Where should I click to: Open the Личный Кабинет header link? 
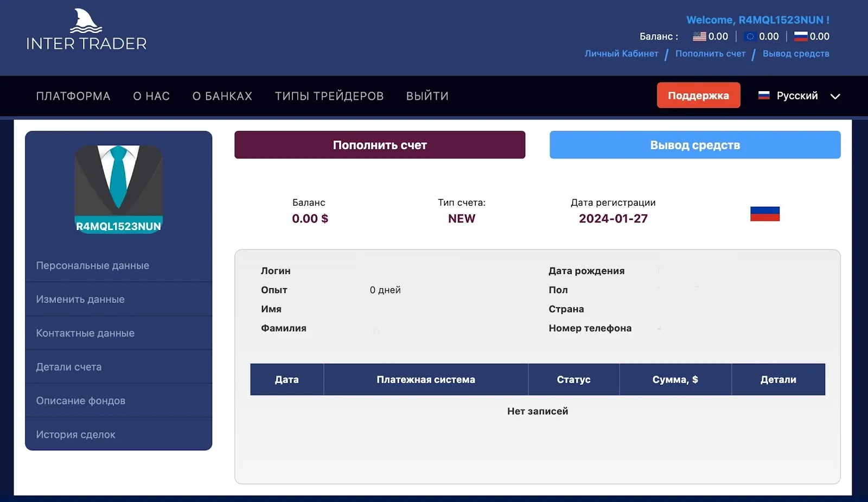[621, 54]
